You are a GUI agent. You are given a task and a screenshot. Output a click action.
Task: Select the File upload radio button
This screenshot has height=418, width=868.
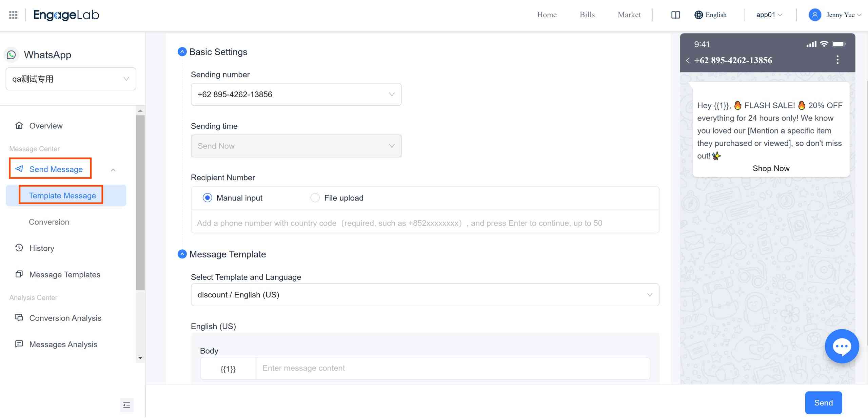(315, 198)
